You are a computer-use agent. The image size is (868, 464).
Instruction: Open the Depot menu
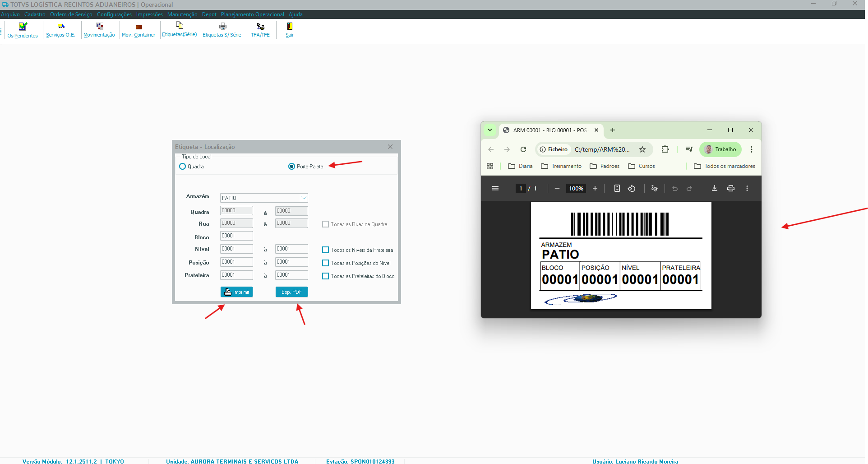coord(209,14)
